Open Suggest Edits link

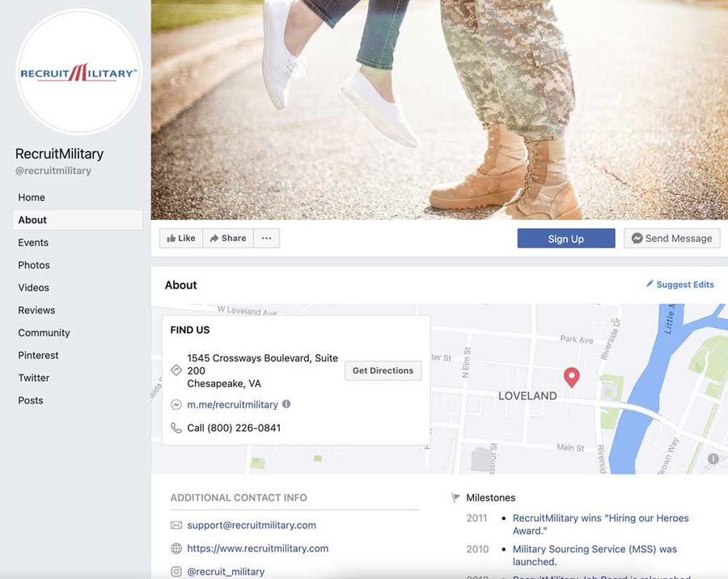point(680,284)
